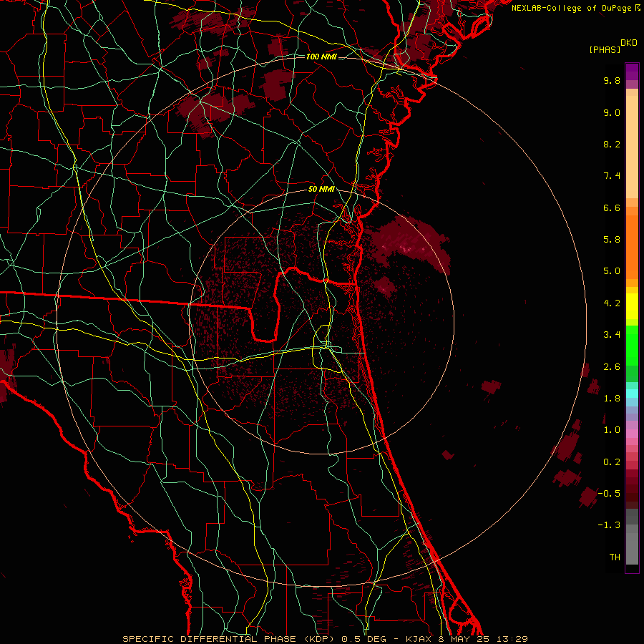Click the 50 NMI range ring label
Image resolution: width=644 pixels, height=644 pixels.
click(321, 190)
